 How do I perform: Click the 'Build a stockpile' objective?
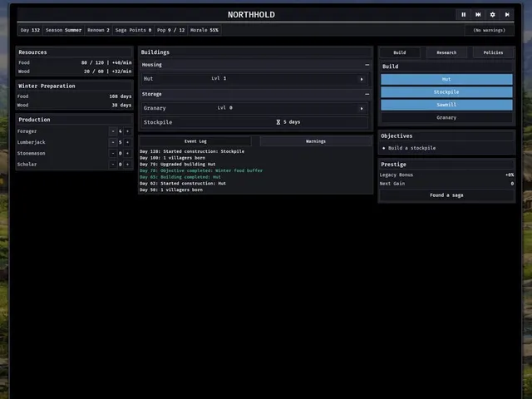click(x=412, y=148)
